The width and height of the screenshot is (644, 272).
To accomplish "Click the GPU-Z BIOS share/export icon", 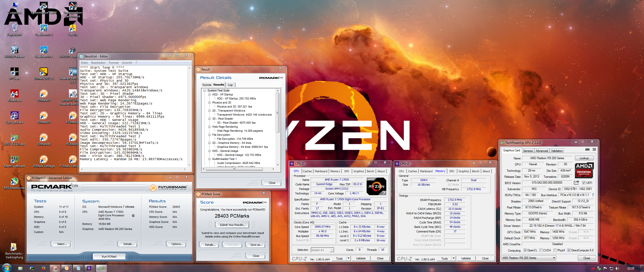I will (576, 183).
